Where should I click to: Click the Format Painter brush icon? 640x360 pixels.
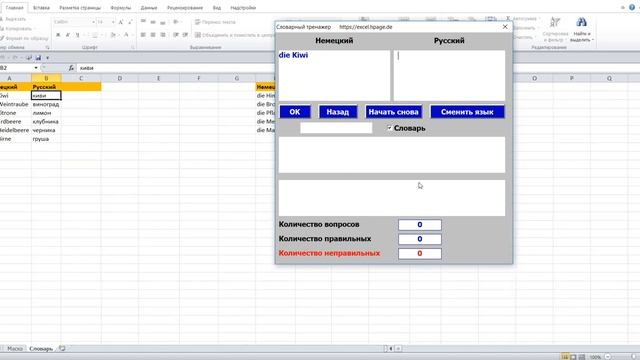[2, 38]
